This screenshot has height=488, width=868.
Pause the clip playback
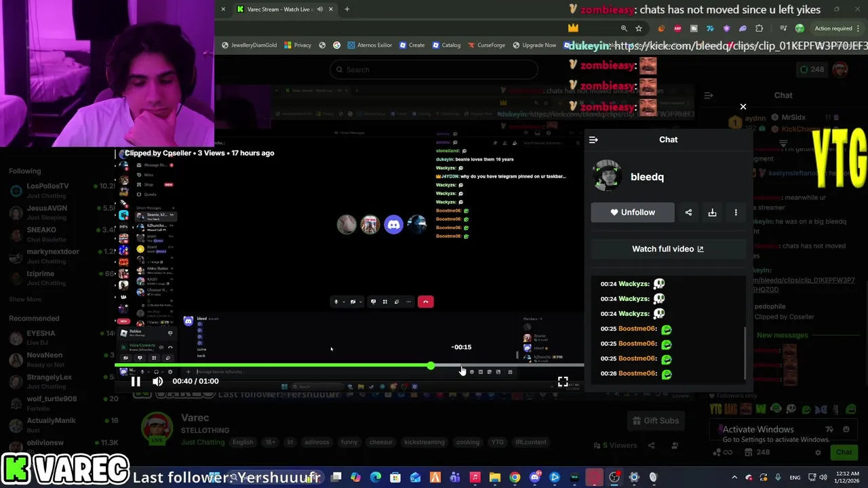point(136,382)
